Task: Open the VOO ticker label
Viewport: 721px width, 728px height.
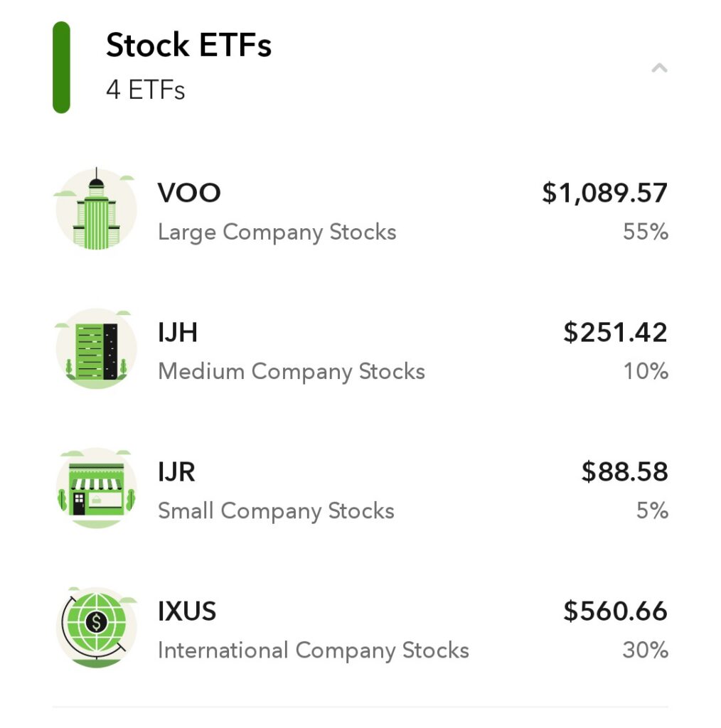Action: click(189, 193)
